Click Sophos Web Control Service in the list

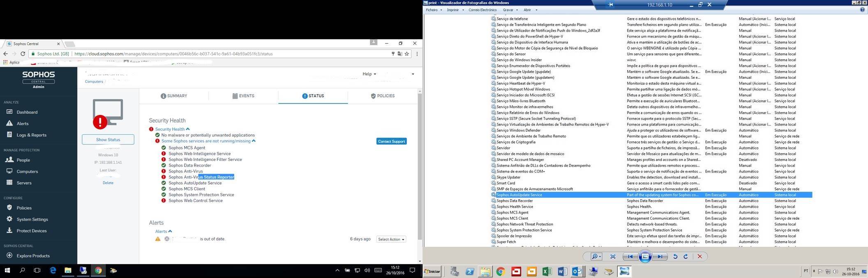[195, 201]
